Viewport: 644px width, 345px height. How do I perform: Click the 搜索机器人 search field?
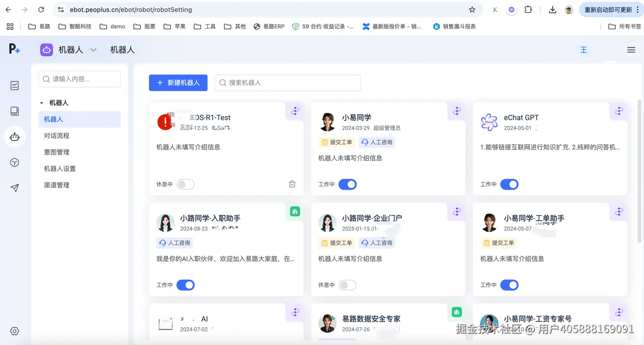click(288, 83)
